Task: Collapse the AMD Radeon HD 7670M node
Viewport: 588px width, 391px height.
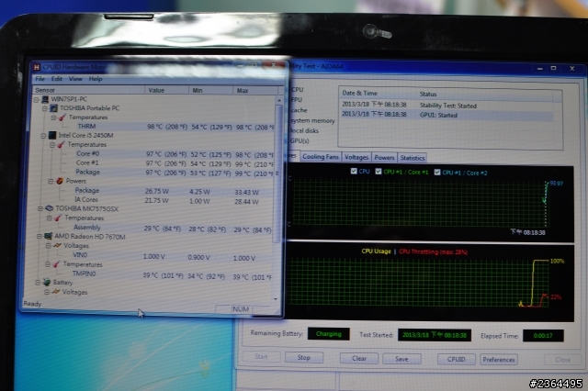Action: (x=39, y=236)
